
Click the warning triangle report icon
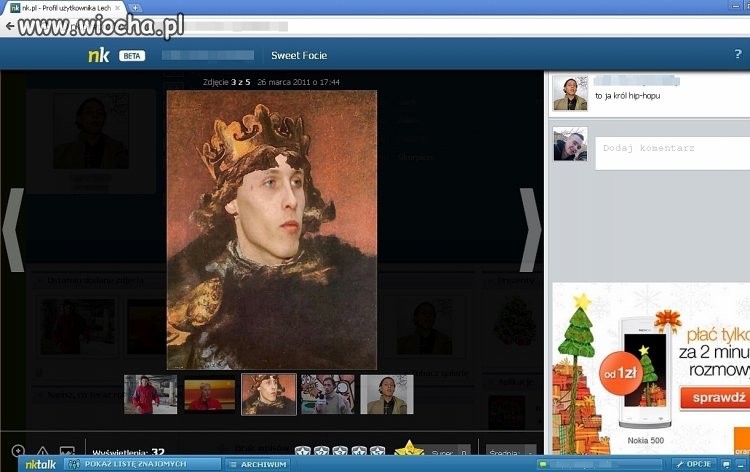tap(42, 451)
